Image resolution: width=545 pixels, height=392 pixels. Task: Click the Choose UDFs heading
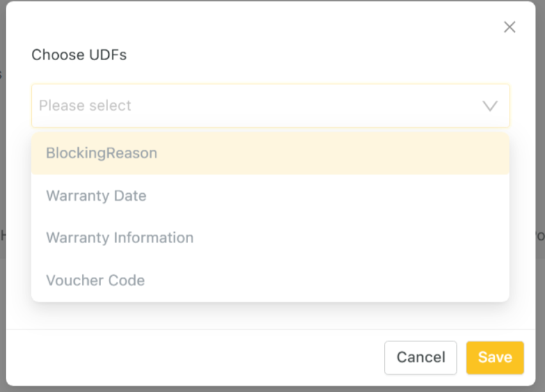pos(79,55)
